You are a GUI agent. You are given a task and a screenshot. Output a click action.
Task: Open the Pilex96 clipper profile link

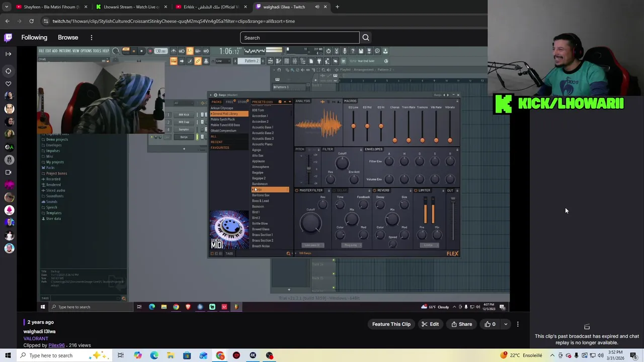click(x=56, y=345)
